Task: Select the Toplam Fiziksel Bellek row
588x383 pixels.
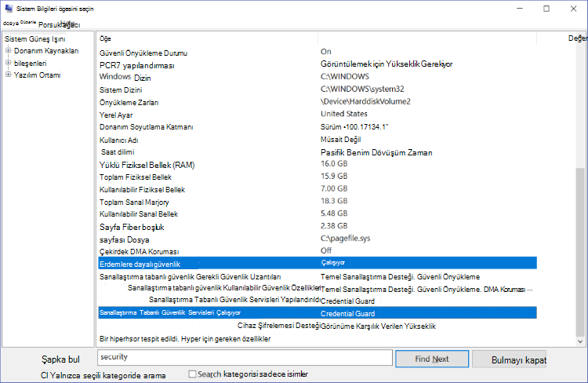Action: 318,177
